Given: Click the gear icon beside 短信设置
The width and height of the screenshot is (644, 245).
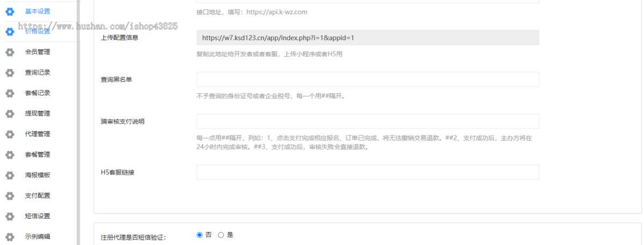Looking at the screenshot, I should click(10, 216).
